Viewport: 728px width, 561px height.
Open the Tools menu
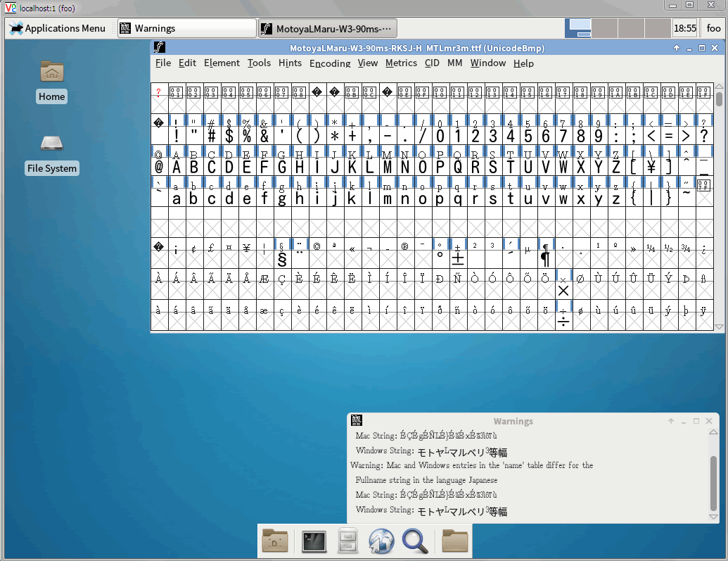tap(259, 63)
